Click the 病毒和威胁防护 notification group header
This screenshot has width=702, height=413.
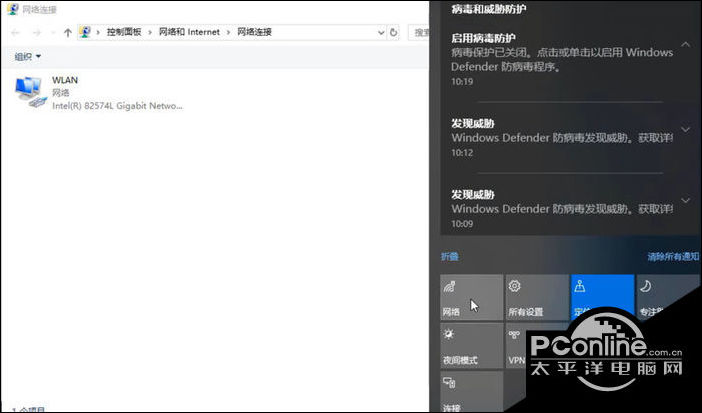pos(489,9)
